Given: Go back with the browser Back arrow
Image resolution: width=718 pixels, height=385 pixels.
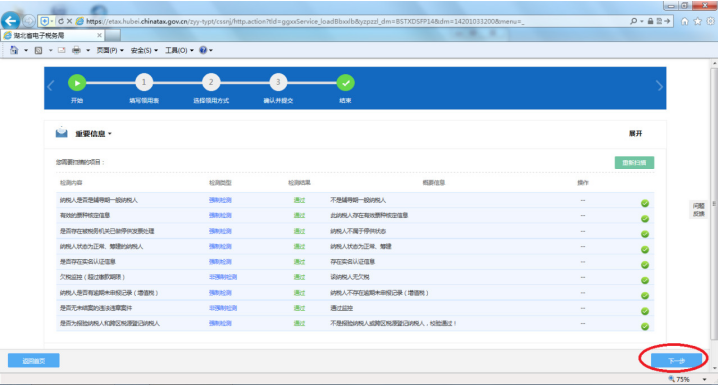Looking at the screenshot, I should click(x=11, y=21).
